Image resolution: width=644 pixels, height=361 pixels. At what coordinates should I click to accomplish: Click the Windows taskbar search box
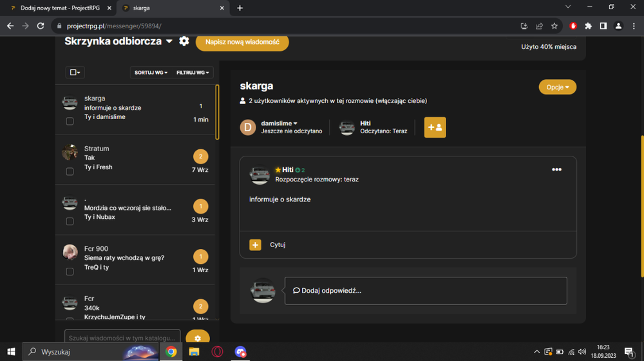(x=90, y=351)
